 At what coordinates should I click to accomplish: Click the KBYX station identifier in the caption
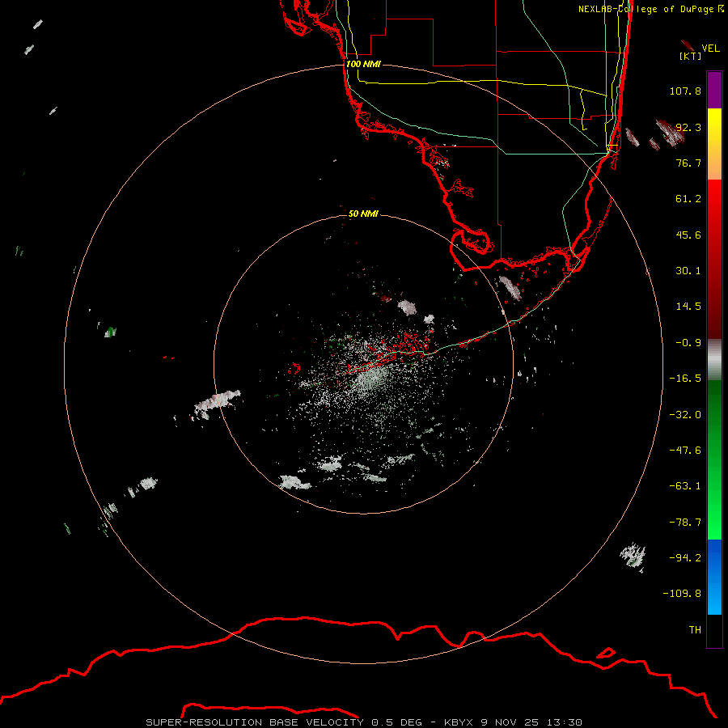[x=459, y=722]
